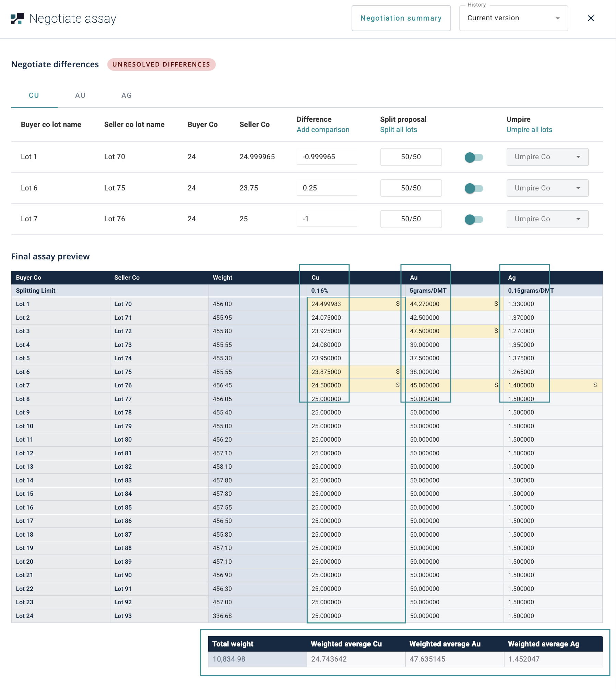Click the app logo beside Negotiate assay

tap(17, 19)
